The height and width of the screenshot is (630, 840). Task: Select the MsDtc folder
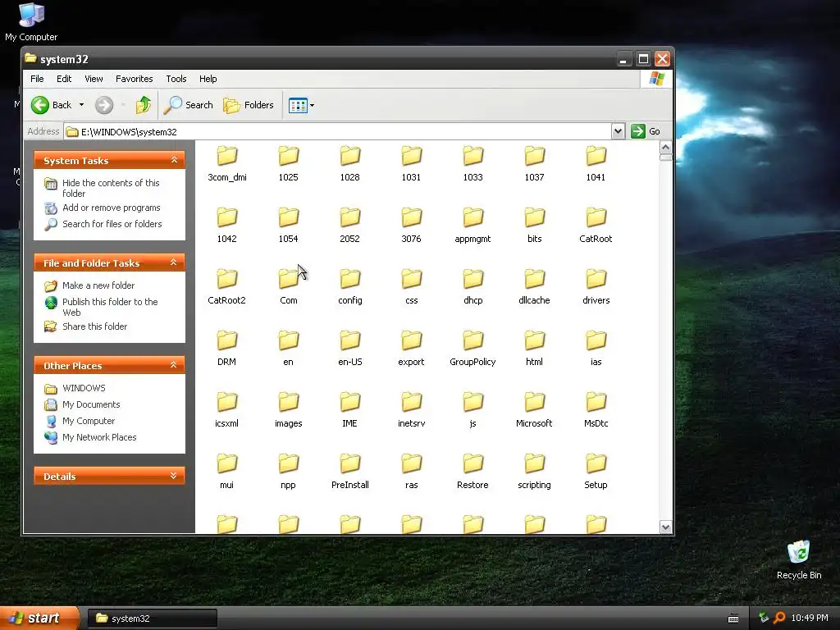[x=596, y=410]
